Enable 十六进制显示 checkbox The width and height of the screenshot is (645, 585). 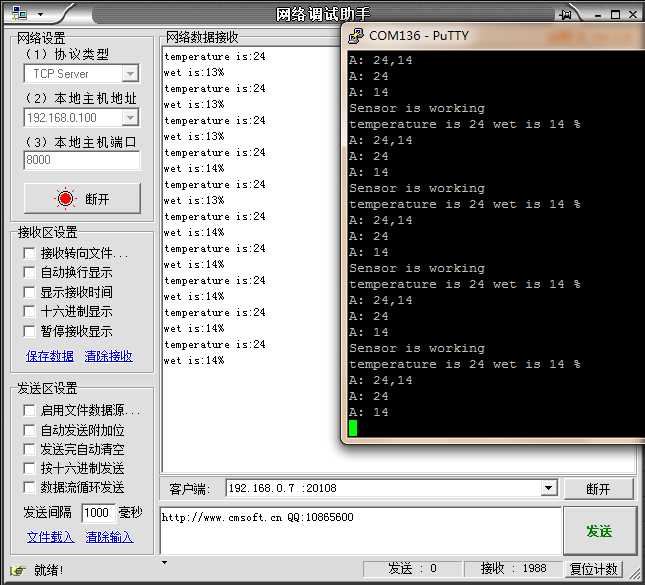29,311
